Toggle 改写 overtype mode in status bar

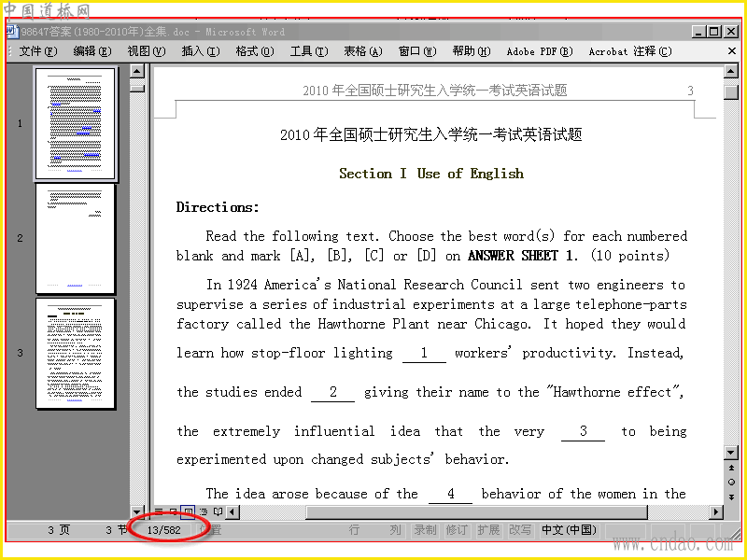[x=520, y=529]
